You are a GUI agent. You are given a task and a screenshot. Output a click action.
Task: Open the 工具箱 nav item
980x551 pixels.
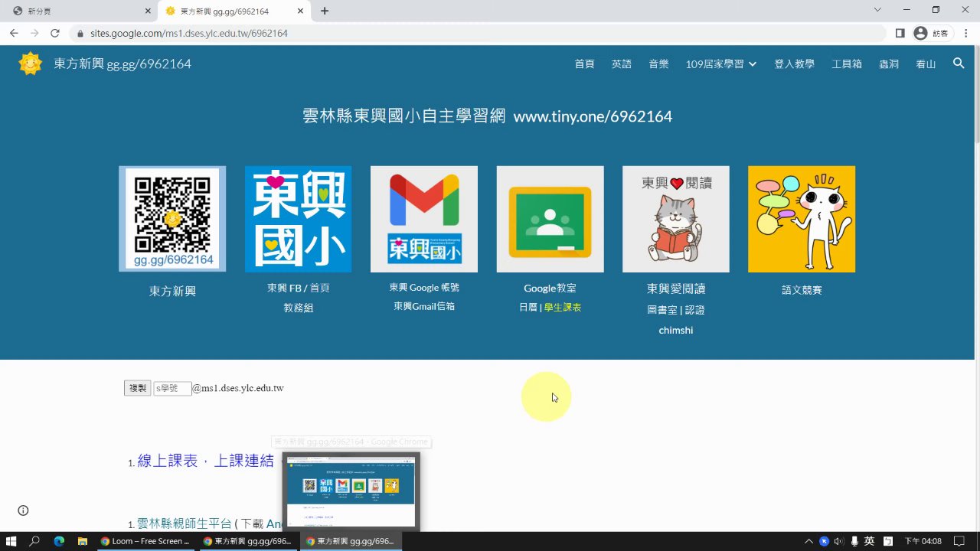click(x=847, y=64)
